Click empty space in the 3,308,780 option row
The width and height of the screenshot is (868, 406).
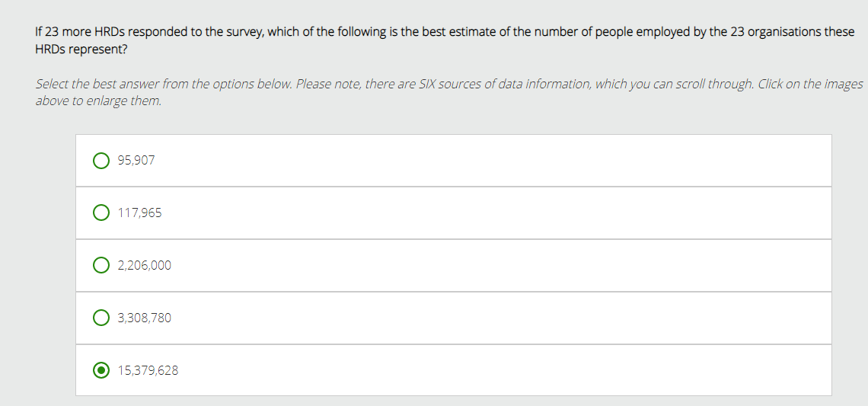[495, 318]
